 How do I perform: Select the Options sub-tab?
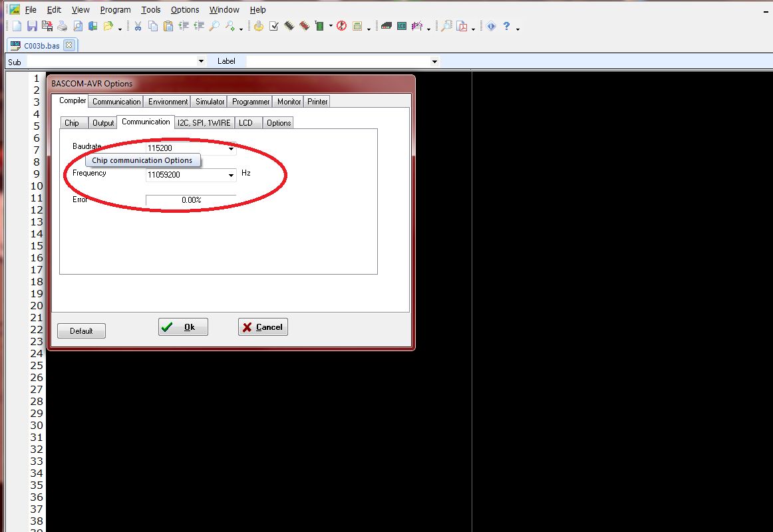(x=279, y=122)
